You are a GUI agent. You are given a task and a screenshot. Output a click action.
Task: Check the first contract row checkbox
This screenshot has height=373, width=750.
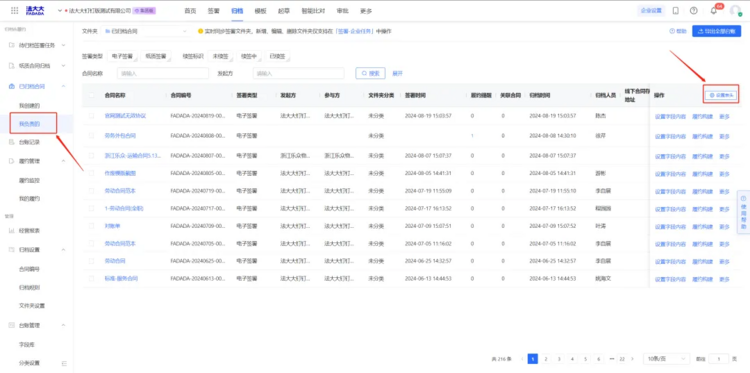click(91, 116)
